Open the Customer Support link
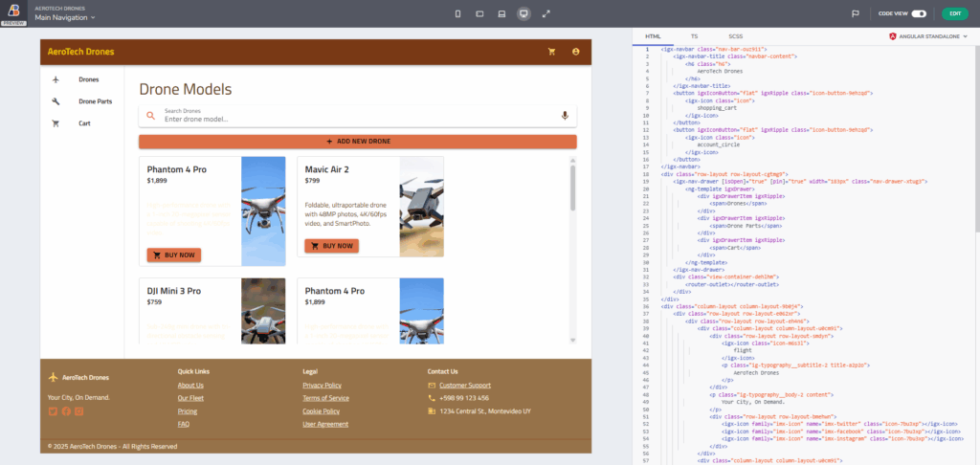This screenshot has width=980, height=465. coord(465,385)
